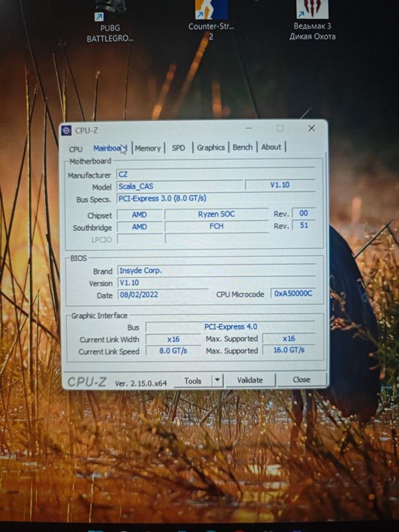399x532 pixels.
Task: Click the BIOS Date 08/02/2022 field
Action: click(163, 294)
